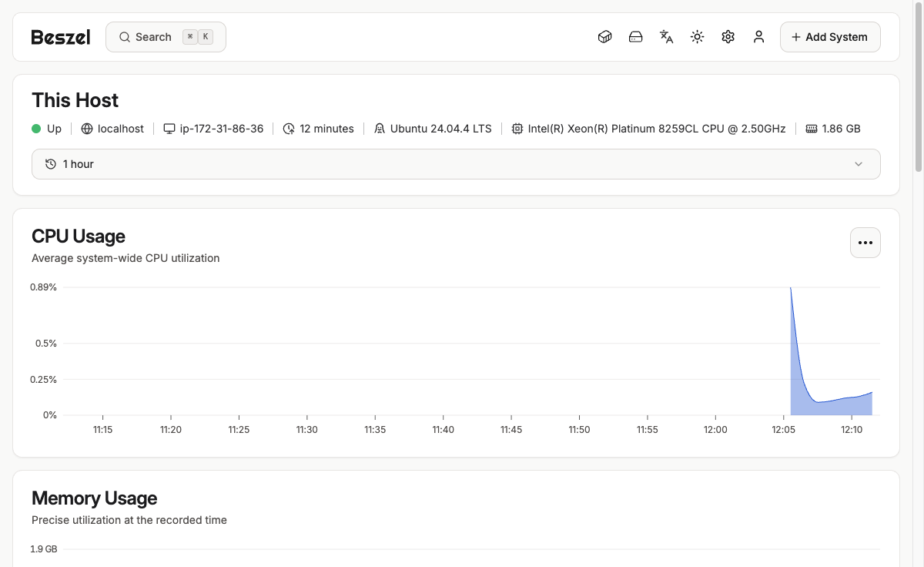Click the localhost globe icon
Viewport: 924px width, 567px height.
pyautogui.click(x=87, y=129)
